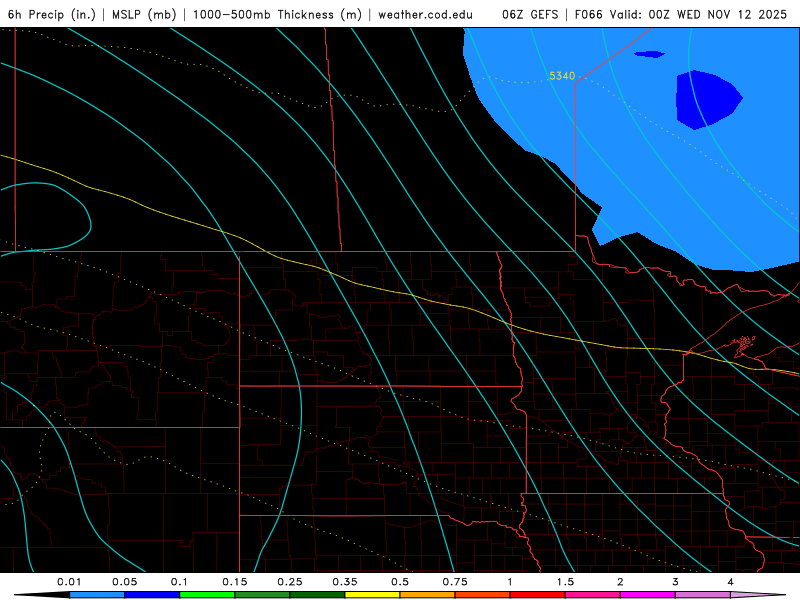Screen dimensions: 800x600
Task: Click the legend value 1
Action: click(510, 582)
